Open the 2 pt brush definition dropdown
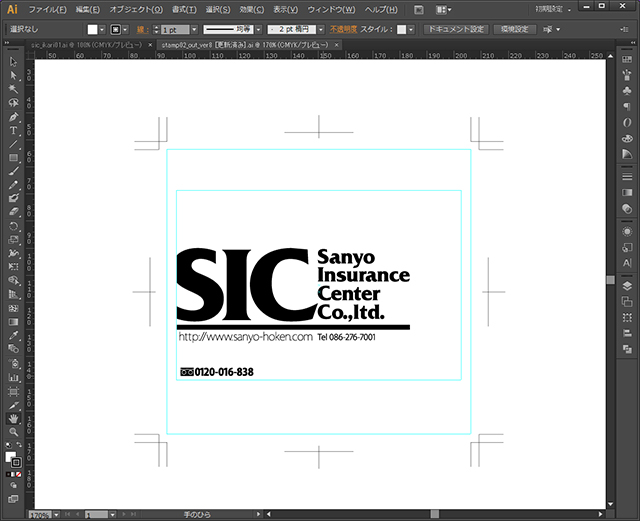Screen dimensions: 640x521 point(321,29)
